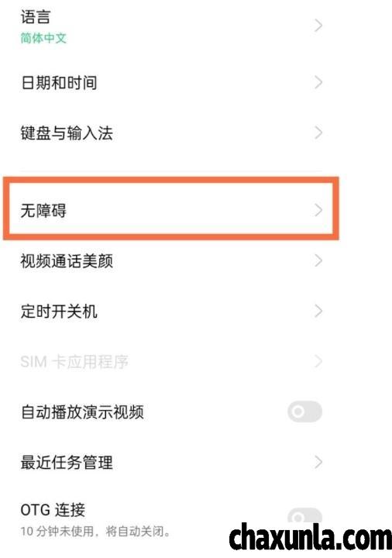The width and height of the screenshot is (392, 558).
Task: Tap the chevron next to 语言
Action: (x=318, y=26)
